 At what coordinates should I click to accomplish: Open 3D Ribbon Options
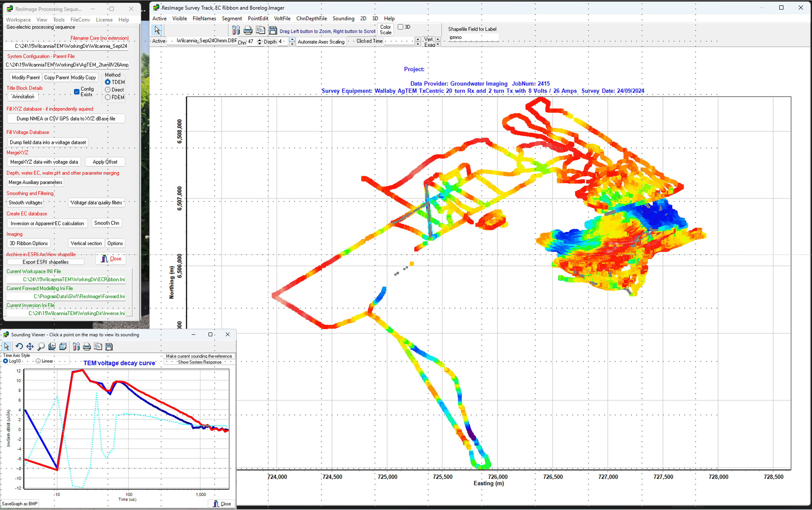[29, 243]
